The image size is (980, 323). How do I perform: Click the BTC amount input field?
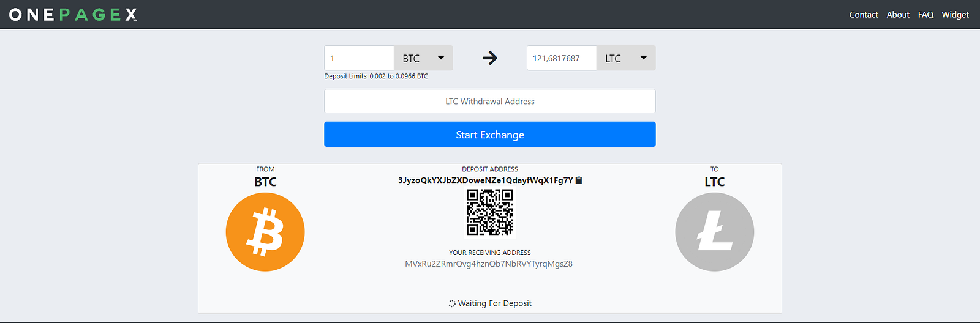tap(359, 58)
